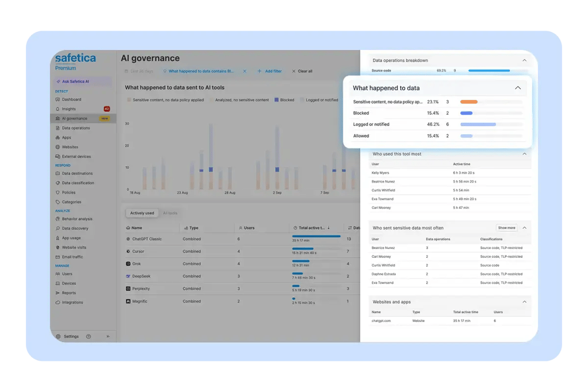Open Apps sidebar icon
Image resolution: width=588 pixels, height=392 pixels.
click(58, 137)
